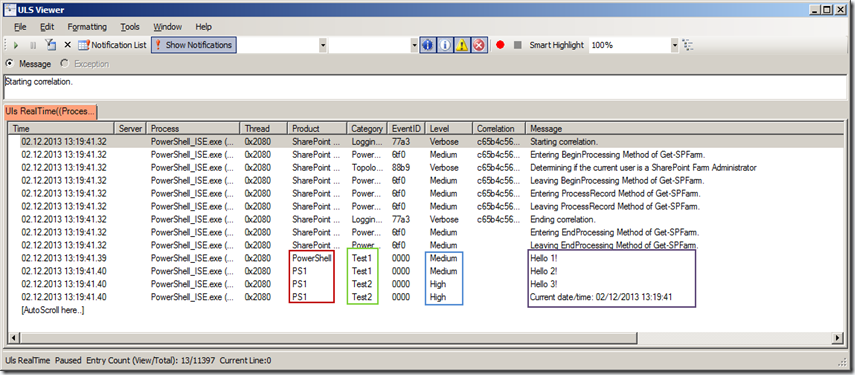Open the File menu
Viewport: 855px width, 375px height.
(x=20, y=27)
